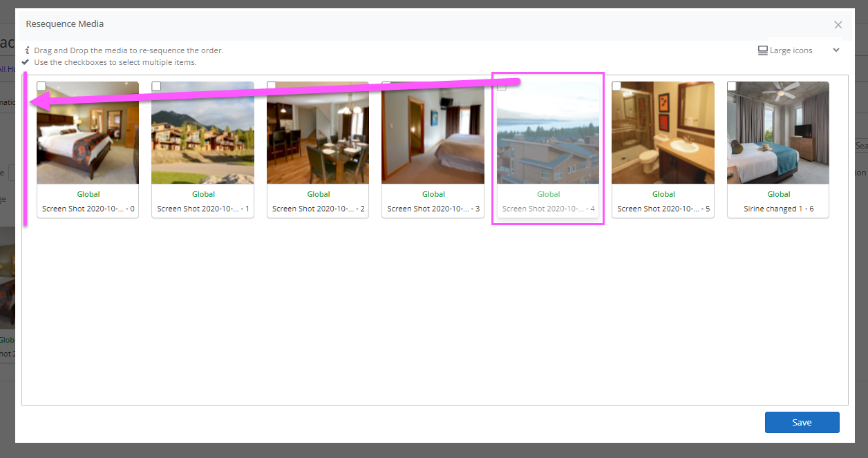Image resolution: width=868 pixels, height=458 pixels.
Task: Click the Large icons monitor icon
Action: (x=763, y=50)
